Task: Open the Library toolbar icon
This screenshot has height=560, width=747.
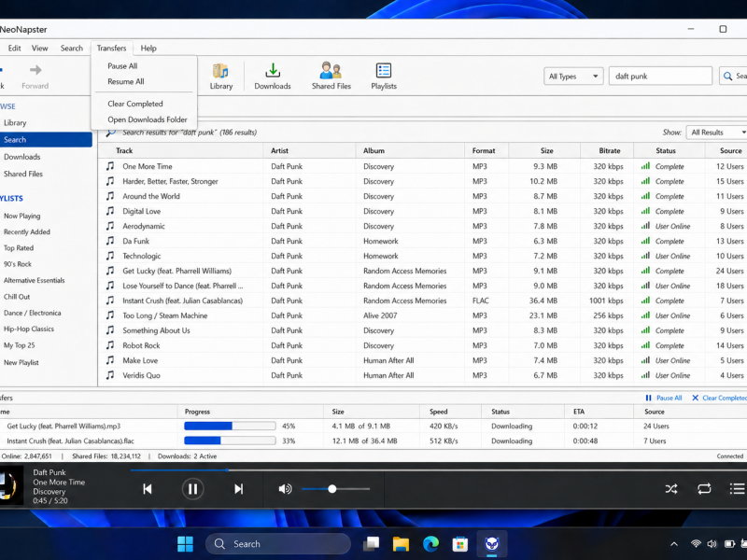Action: coord(221,77)
